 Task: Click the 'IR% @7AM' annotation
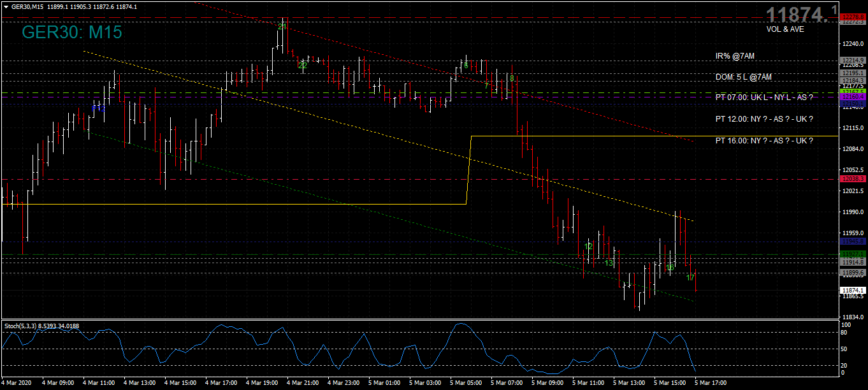click(735, 56)
